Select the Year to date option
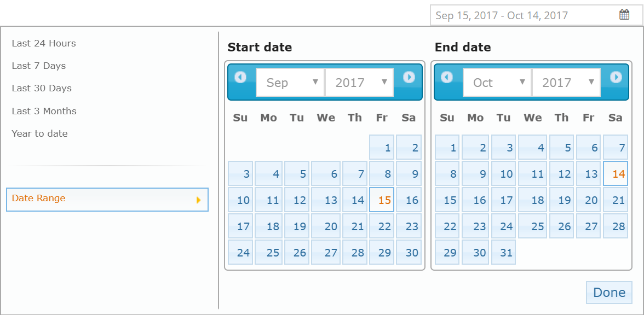644x315 pixels. tap(39, 133)
